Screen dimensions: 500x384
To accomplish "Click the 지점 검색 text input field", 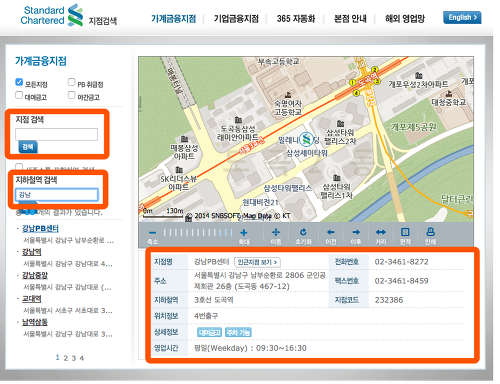I will tap(56, 134).
